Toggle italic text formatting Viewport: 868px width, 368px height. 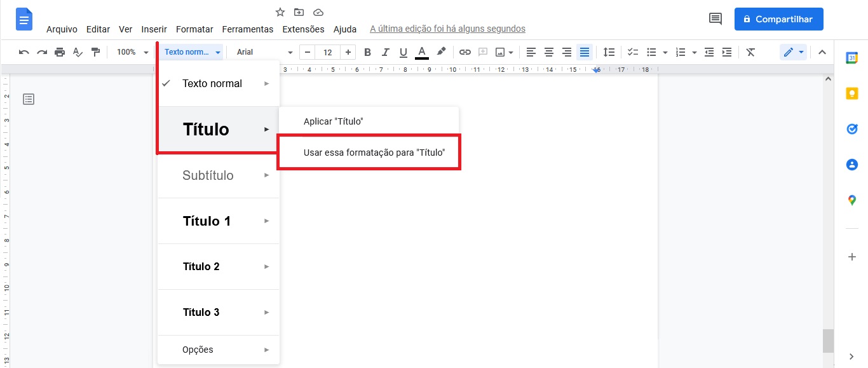385,52
